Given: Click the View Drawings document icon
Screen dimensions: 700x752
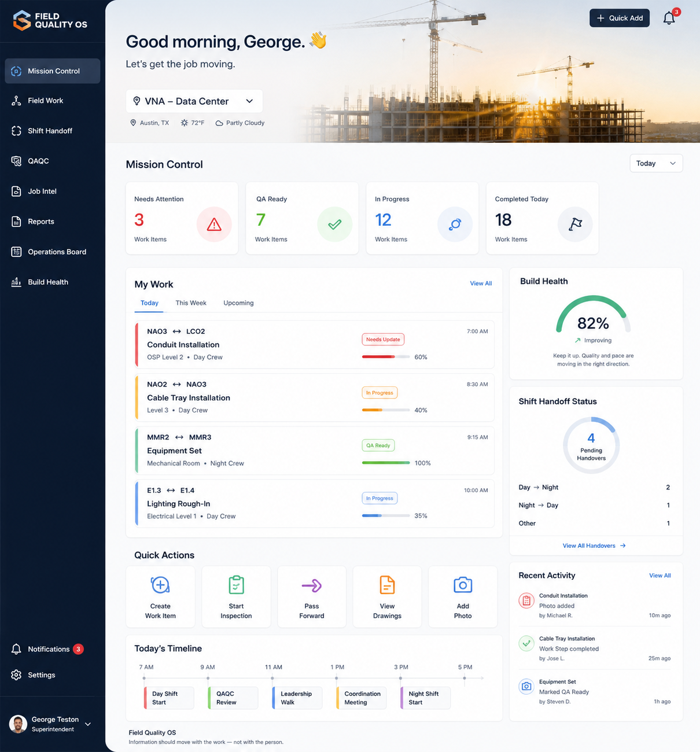Looking at the screenshot, I should (x=387, y=585).
